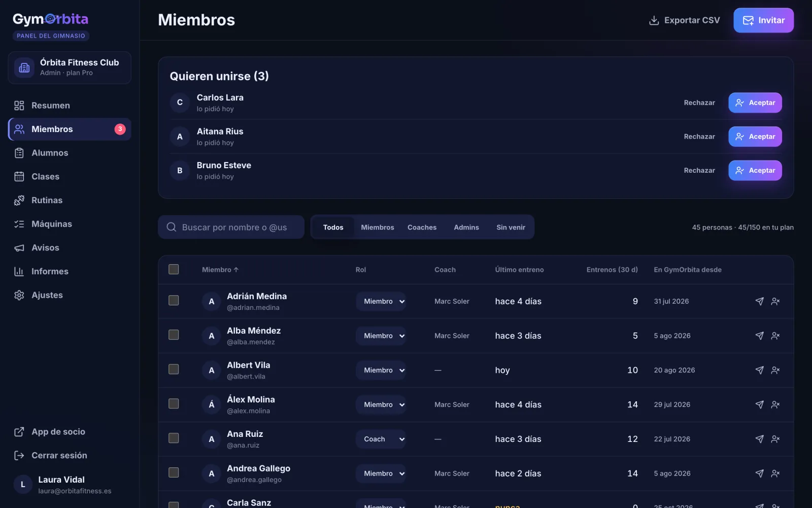Toggle the select-all checkbox in the table header
The image size is (812, 508).
pos(174,269)
